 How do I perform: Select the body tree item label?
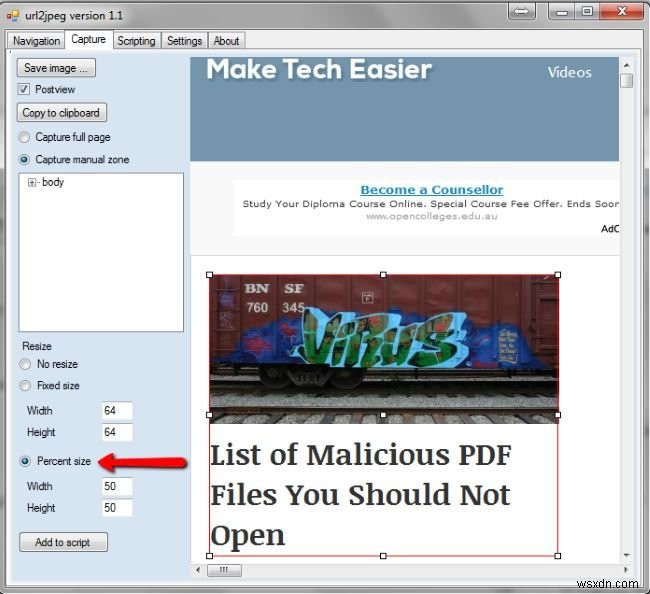pyautogui.click(x=53, y=182)
